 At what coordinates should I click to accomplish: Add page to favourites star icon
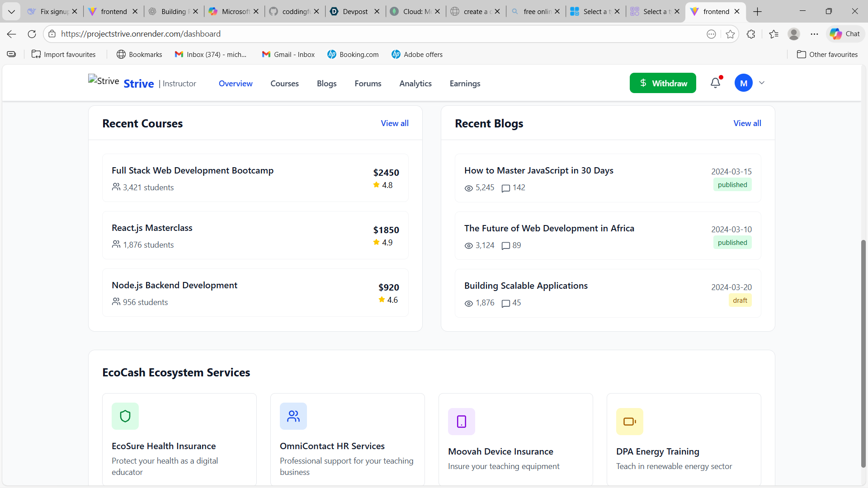point(730,34)
